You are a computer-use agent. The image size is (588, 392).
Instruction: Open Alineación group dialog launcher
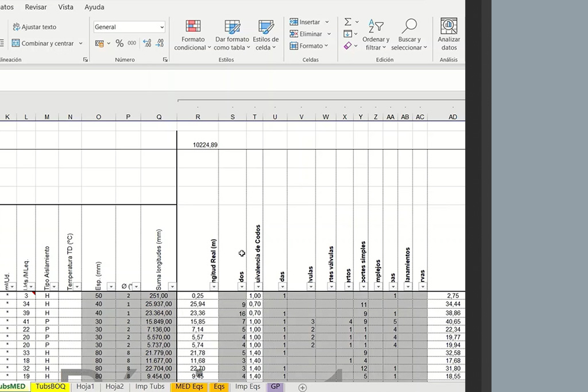[86, 60]
